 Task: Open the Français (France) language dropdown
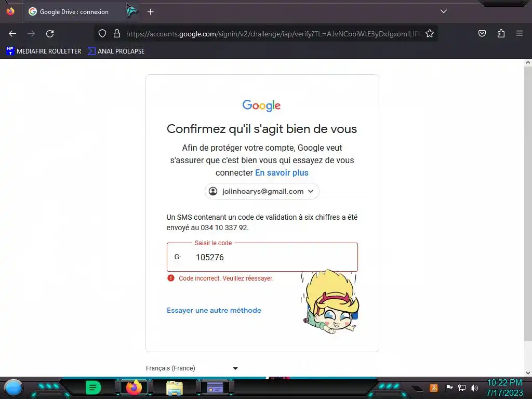[x=192, y=368]
